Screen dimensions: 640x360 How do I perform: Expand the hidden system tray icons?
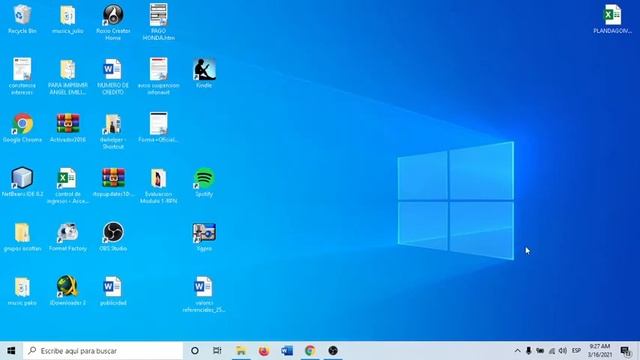click(x=517, y=351)
